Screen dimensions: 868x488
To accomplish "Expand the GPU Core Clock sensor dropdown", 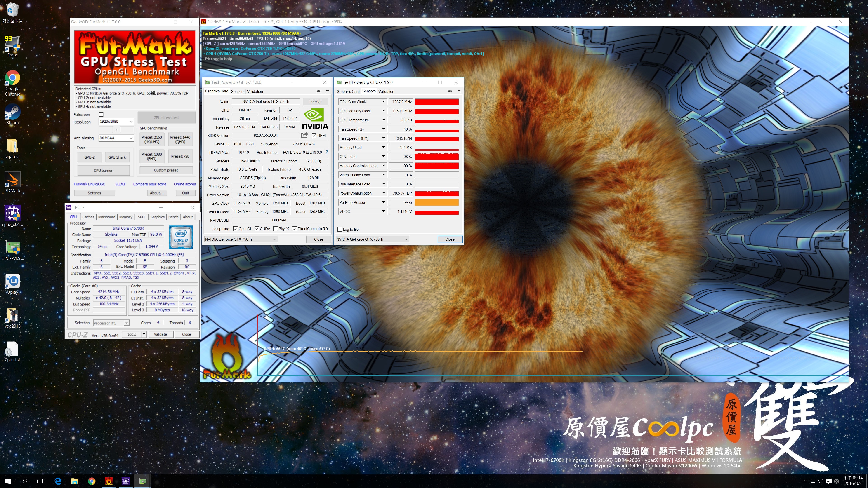I will tap(383, 101).
